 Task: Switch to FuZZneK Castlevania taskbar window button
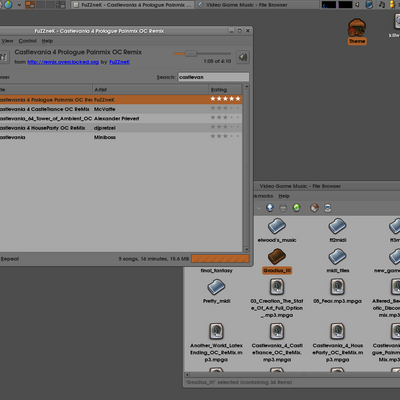132,5
